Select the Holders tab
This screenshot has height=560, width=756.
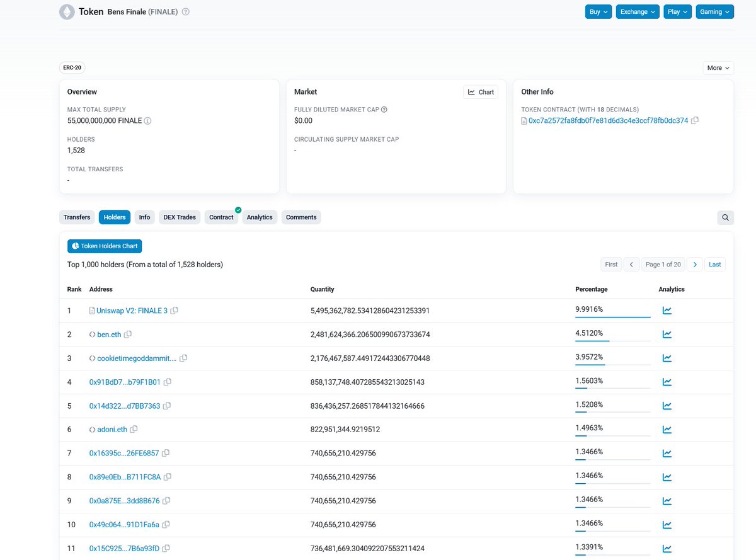pos(115,217)
